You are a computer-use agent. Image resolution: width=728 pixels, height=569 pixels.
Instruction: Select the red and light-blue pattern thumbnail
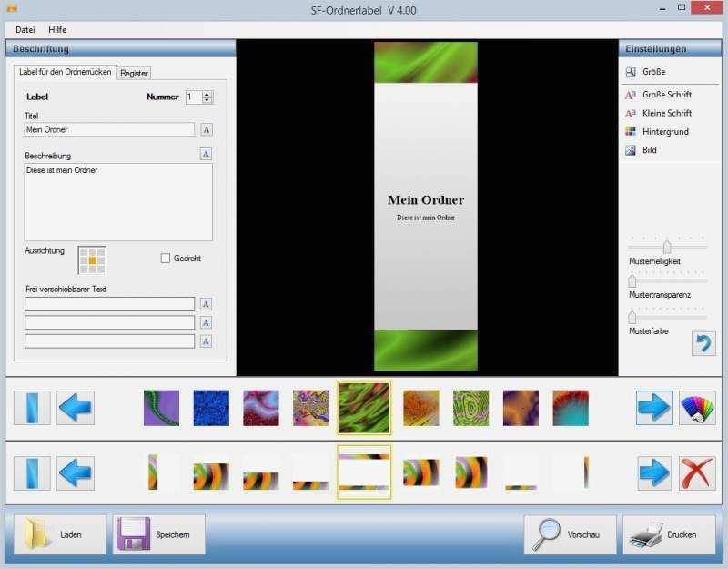261,408
